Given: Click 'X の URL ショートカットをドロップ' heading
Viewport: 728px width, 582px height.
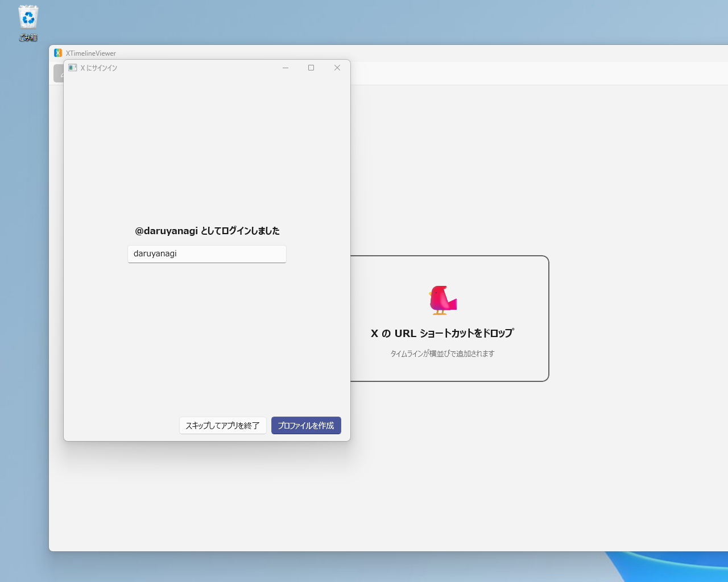Looking at the screenshot, I should 442,334.
